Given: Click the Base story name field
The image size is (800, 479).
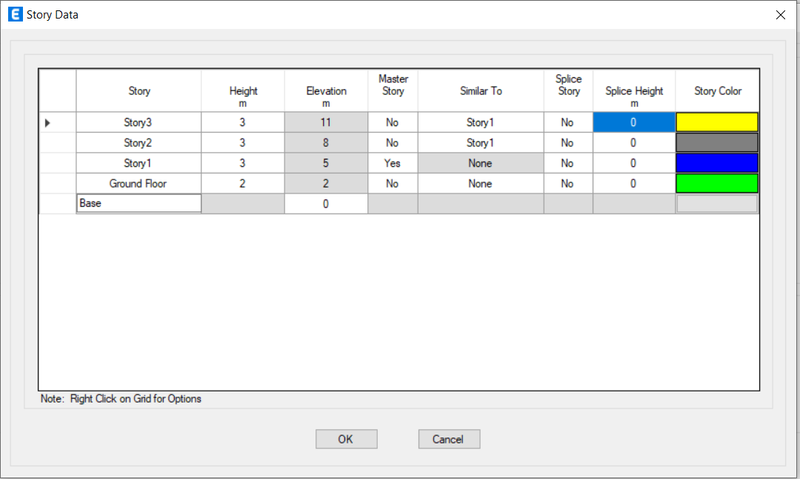Looking at the screenshot, I should (139, 203).
